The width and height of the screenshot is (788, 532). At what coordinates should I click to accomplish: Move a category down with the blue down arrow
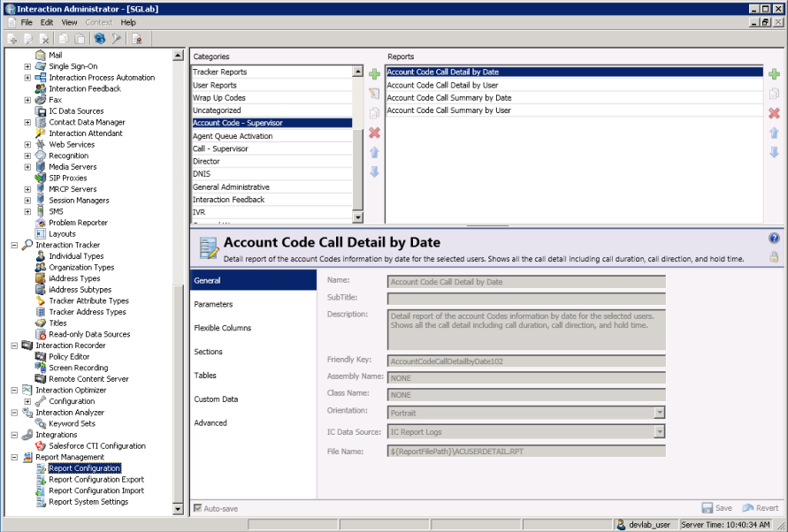pos(374,171)
